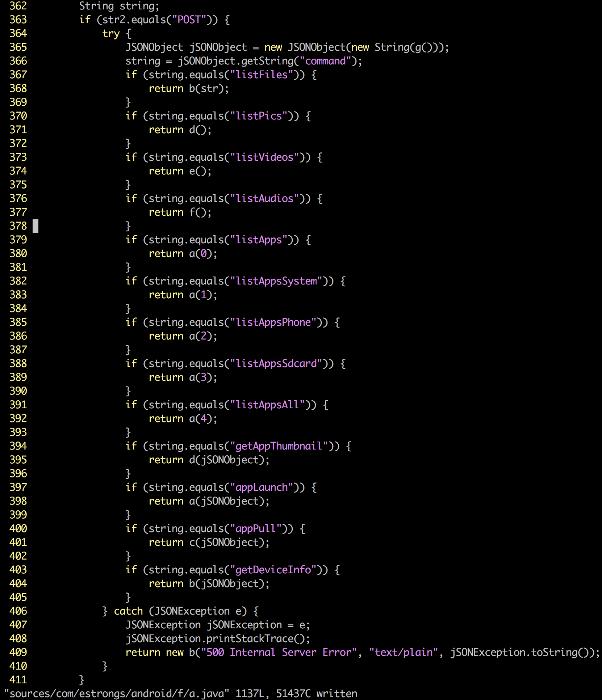Click the "listAppsSdcard" string literal
602x700 pixels.
point(276,363)
